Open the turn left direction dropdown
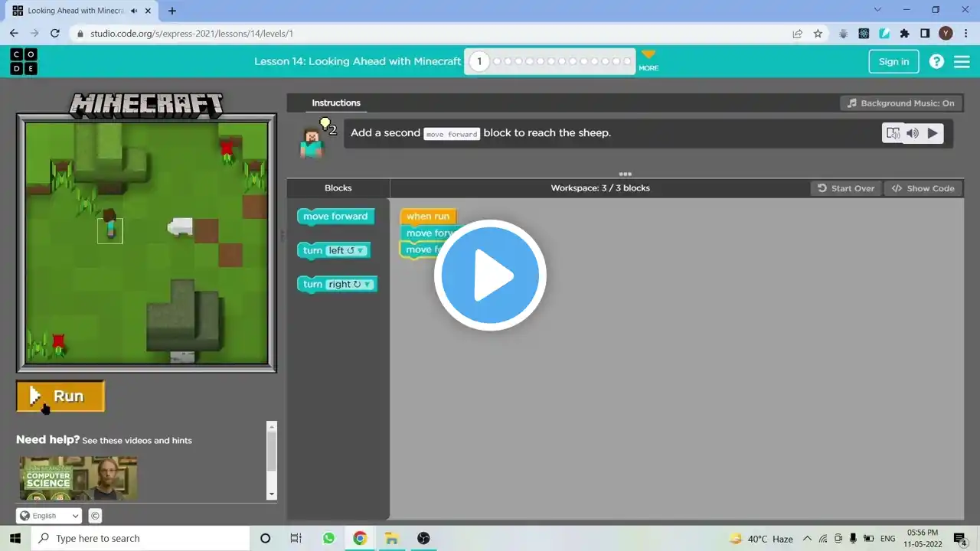Screen dimensions: 980x551 [361, 250]
